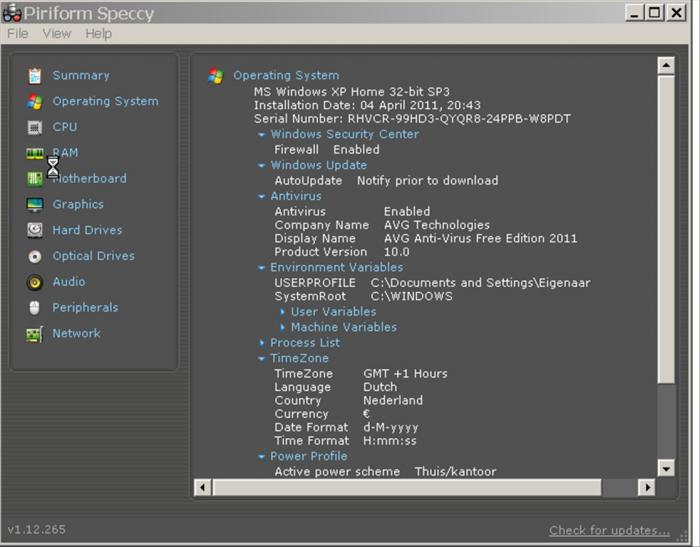
Task: Click the Operating System Windows flag sidebar icon
Action: [x=35, y=102]
